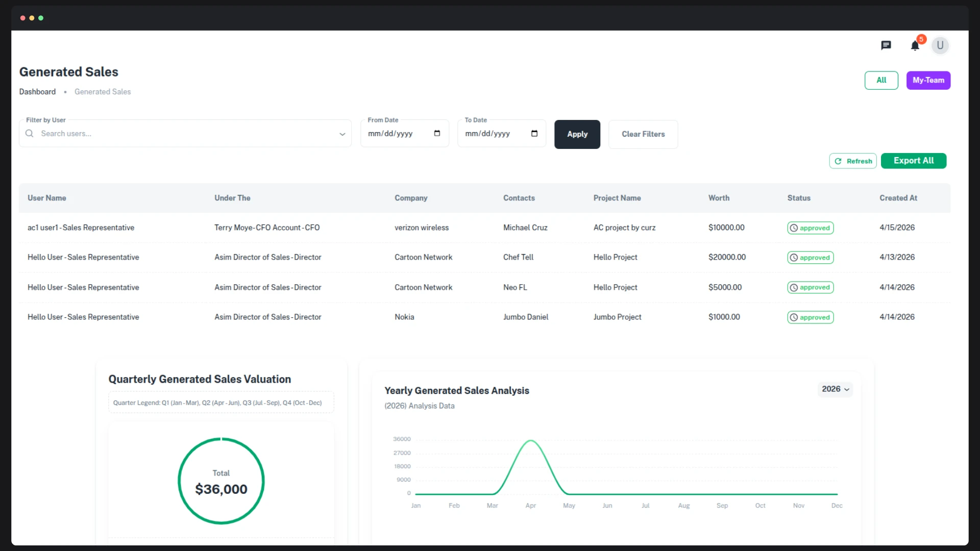
Task: Open the 2026 year selector
Action: click(x=835, y=389)
